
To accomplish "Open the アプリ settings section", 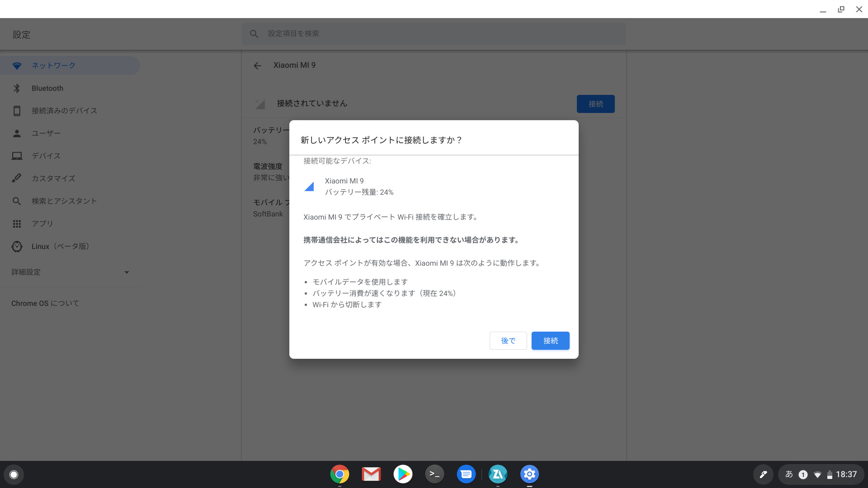I will (70, 224).
